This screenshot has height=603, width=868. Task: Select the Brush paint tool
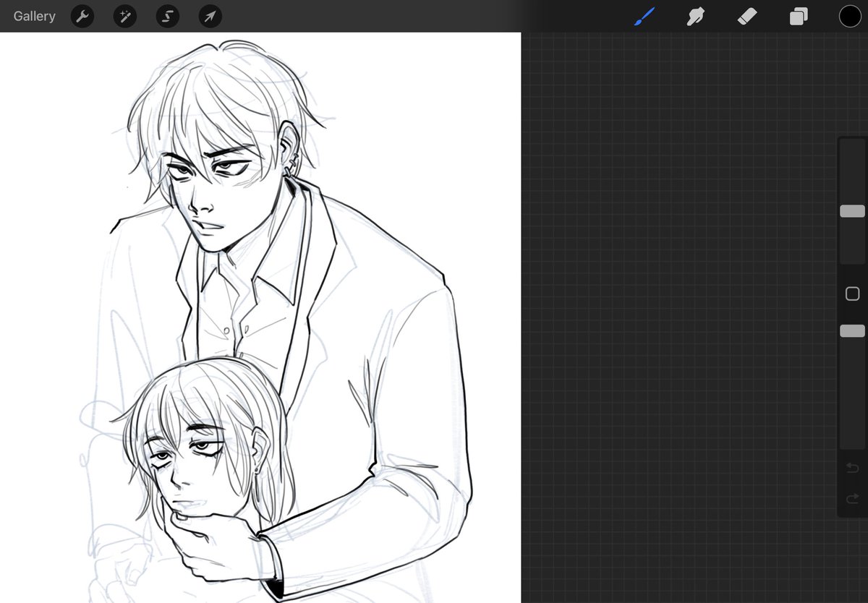coord(644,16)
